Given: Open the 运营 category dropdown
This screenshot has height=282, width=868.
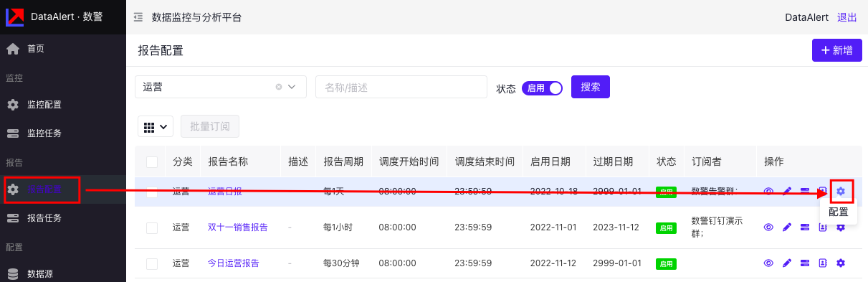Looking at the screenshot, I should click(x=221, y=87).
